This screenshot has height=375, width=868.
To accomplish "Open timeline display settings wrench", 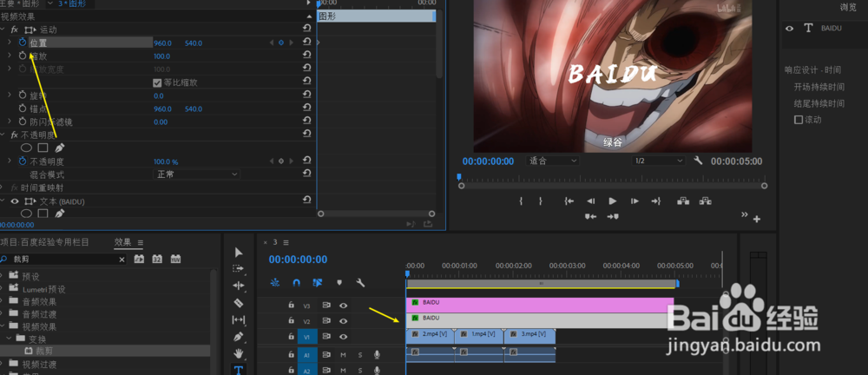I will coord(360,282).
